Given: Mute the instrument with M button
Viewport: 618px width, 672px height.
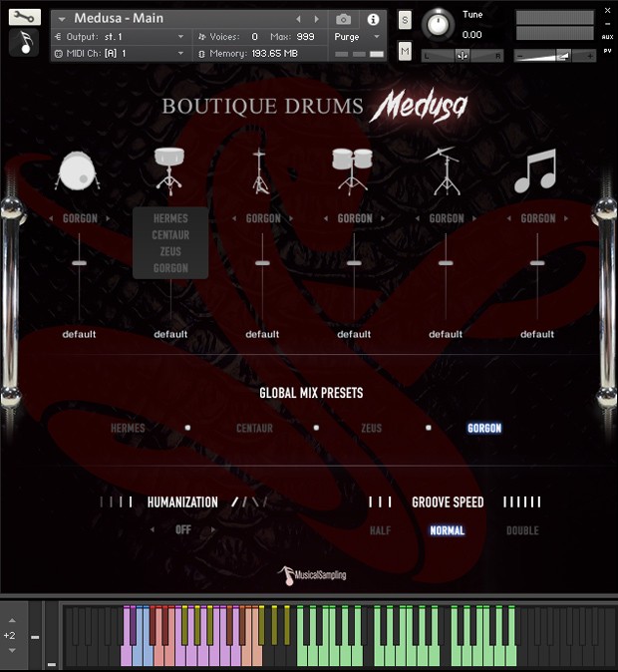Looking at the screenshot, I should pyautogui.click(x=405, y=52).
